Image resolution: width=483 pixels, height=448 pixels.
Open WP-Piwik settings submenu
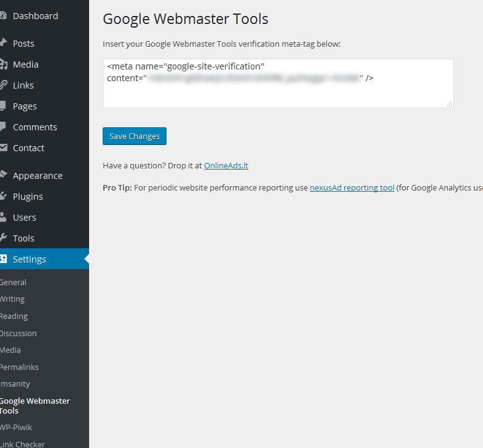point(16,428)
